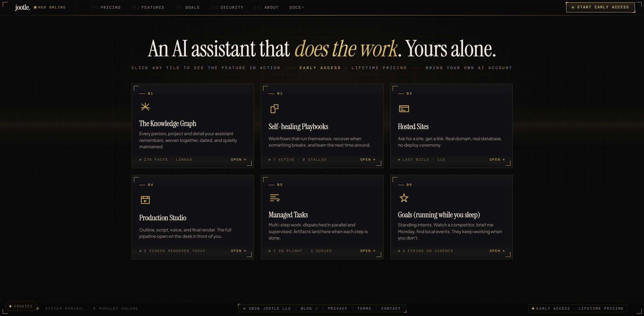Click the Managed Tasks checklist icon
644x316 pixels.
point(275,198)
